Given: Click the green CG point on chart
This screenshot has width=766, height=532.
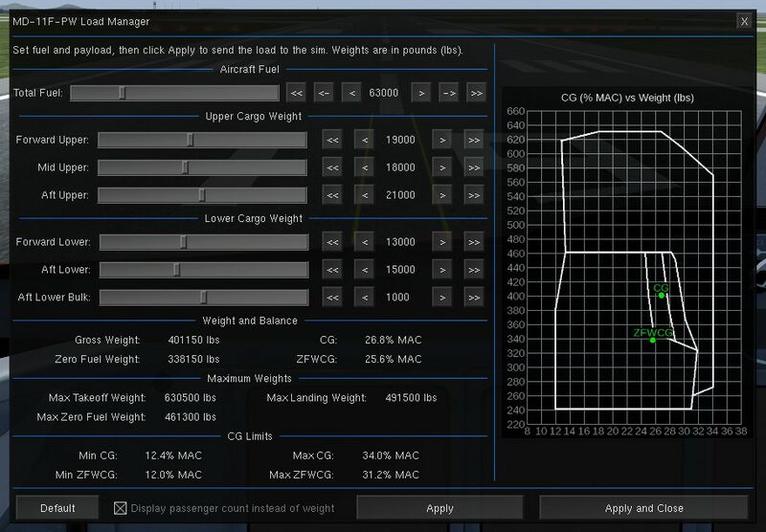Looking at the screenshot, I should [x=662, y=296].
